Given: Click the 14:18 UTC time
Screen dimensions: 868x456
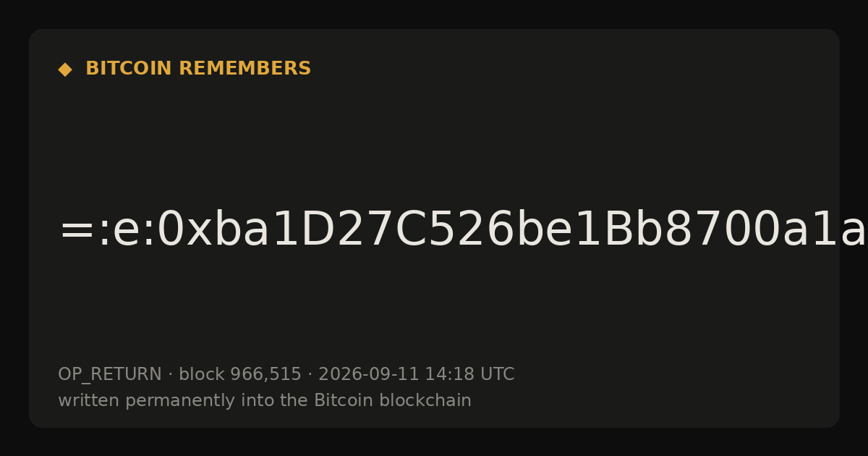Looking at the screenshot, I should click(469, 374).
